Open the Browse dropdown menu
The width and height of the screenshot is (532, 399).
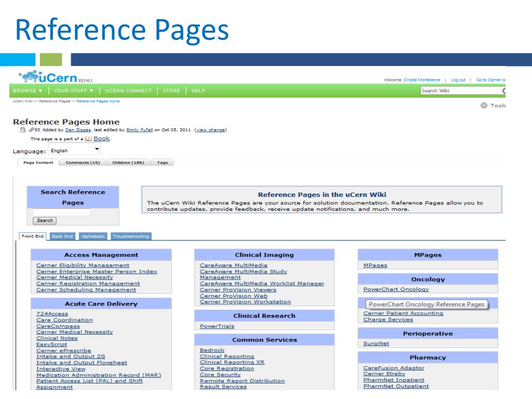point(28,90)
